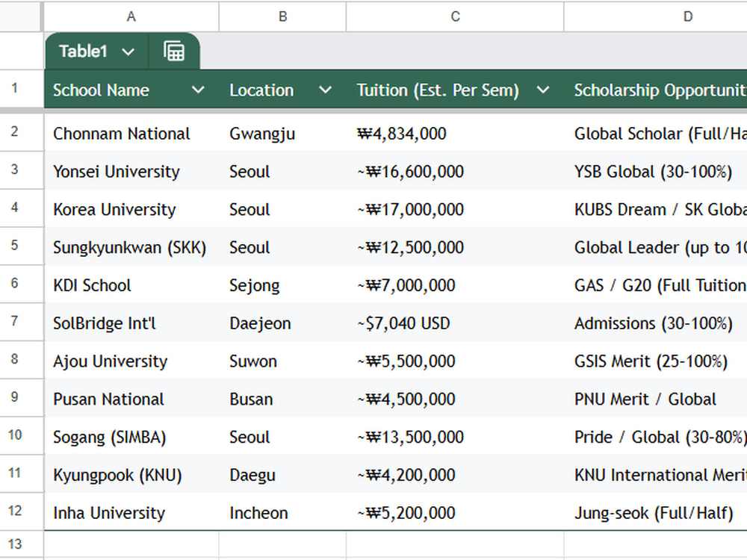This screenshot has width=747, height=560.
Task: Open School Name column filter dropdown
Action: (x=198, y=90)
